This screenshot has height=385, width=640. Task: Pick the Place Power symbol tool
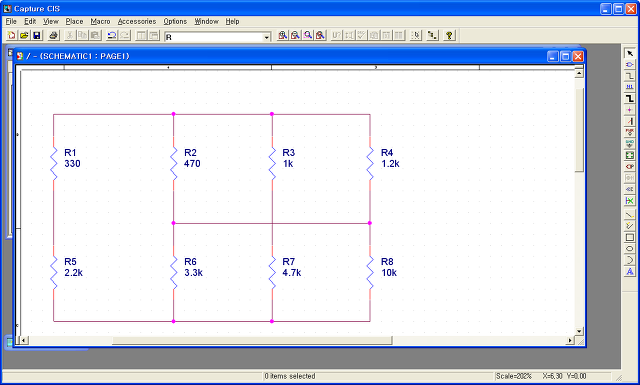[630, 132]
